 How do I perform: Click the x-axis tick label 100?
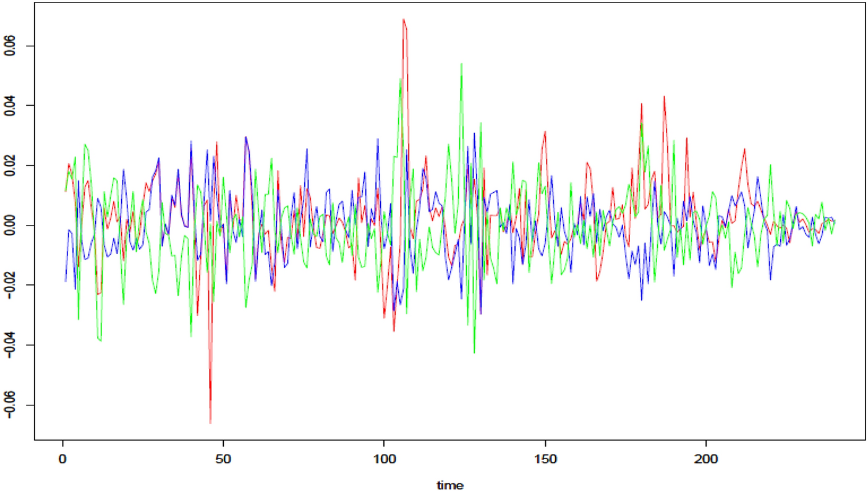384,460
